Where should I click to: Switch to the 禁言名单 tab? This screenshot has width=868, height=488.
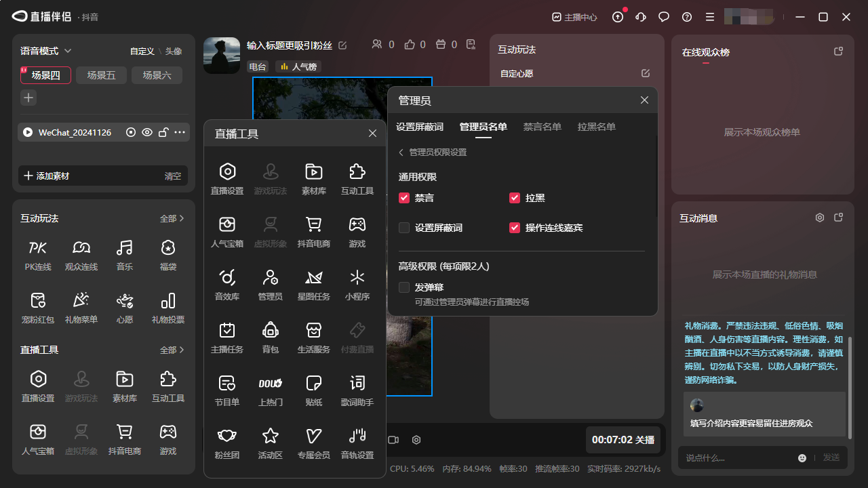(542, 127)
